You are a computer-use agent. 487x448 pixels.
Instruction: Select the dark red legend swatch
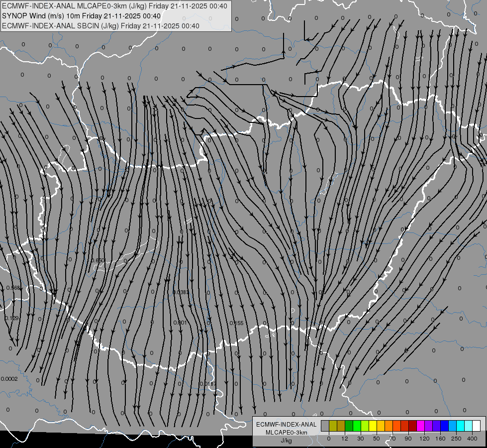coord(413,426)
